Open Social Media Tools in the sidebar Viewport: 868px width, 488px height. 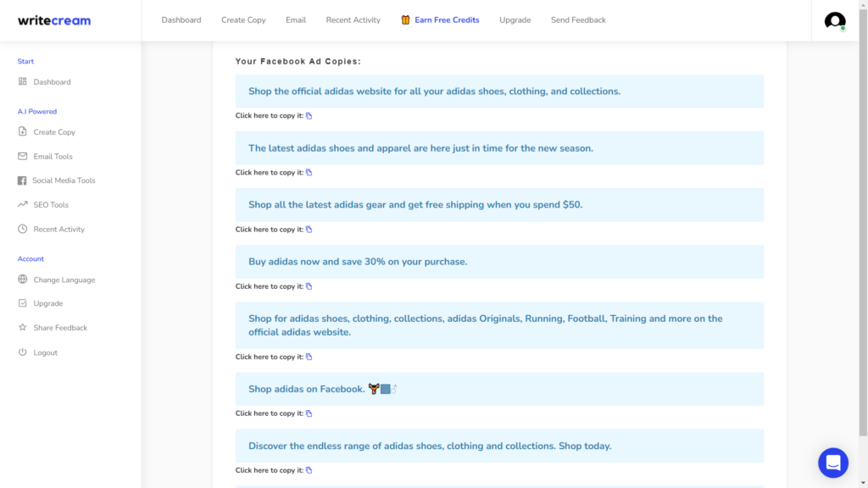pyautogui.click(x=64, y=180)
